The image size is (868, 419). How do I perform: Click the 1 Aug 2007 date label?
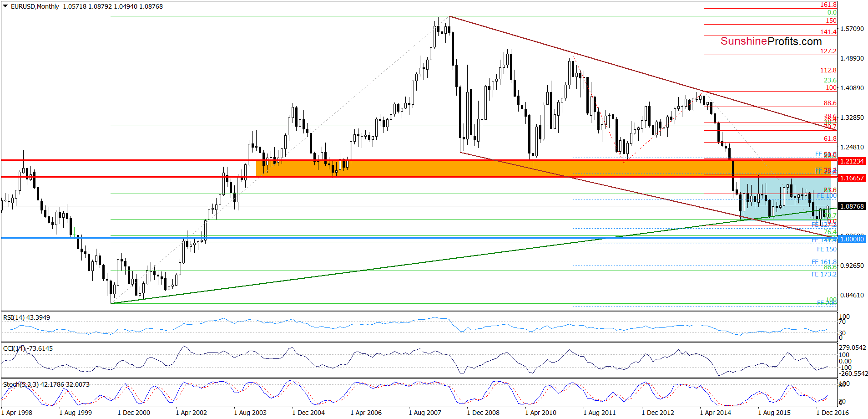click(x=425, y=413)
